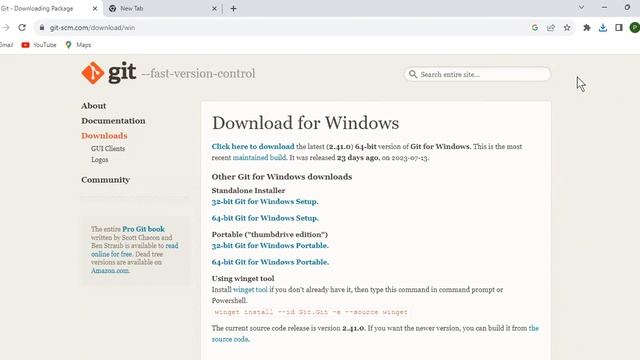Open the Community section
This screenshot has width=640, height=360.
tap(105, 180)
